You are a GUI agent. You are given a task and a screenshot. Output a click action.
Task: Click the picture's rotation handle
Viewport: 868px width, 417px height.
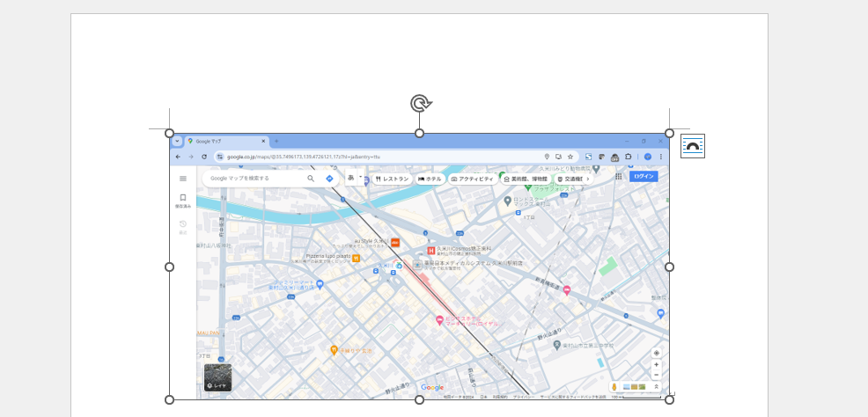tap(420, 104)
